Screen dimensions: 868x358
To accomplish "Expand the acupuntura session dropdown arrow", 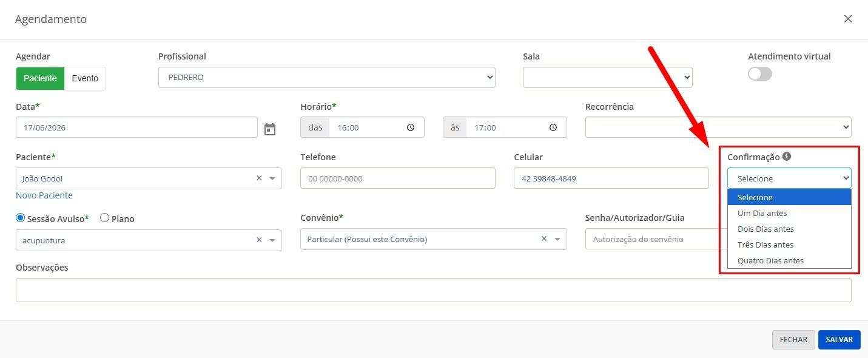I will [x=272, y=240].
